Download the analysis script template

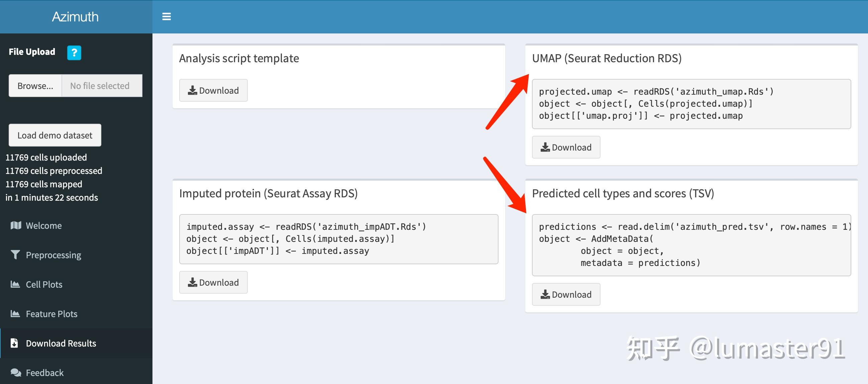[x=213, y=90]
